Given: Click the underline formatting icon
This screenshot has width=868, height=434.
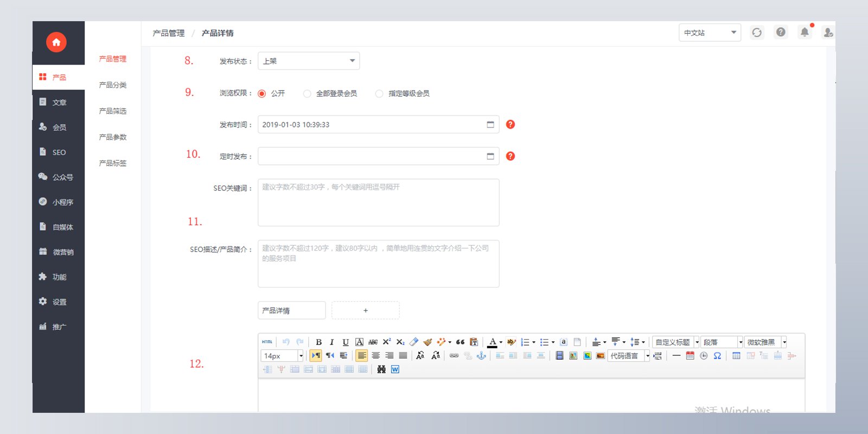Looking at the screenshot, I should [x=345, y=342].
